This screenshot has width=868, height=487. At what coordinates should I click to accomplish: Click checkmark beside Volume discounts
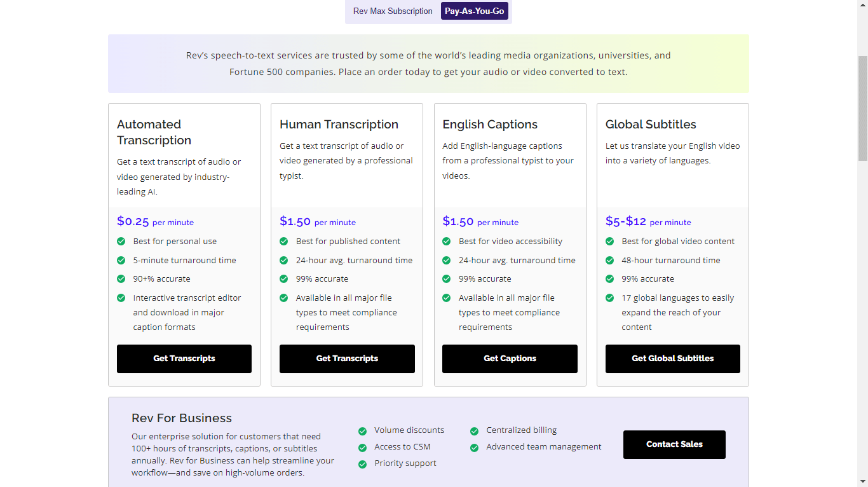click(x=362, y=431)
